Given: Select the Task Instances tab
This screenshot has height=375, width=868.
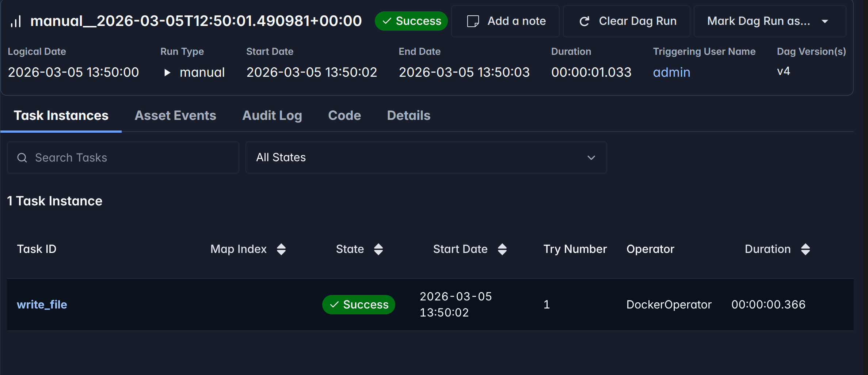Looking at the screenshot, I should click(61, 115).
